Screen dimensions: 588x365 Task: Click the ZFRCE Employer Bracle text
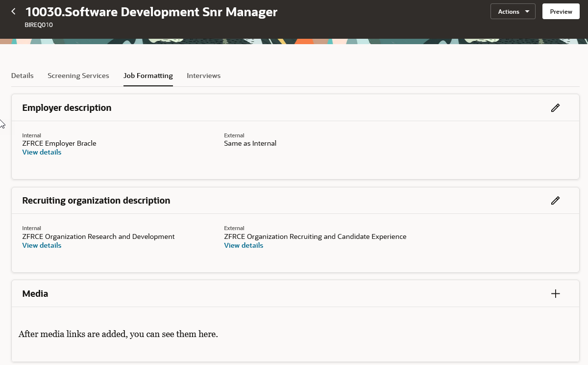tap(59, 143)
